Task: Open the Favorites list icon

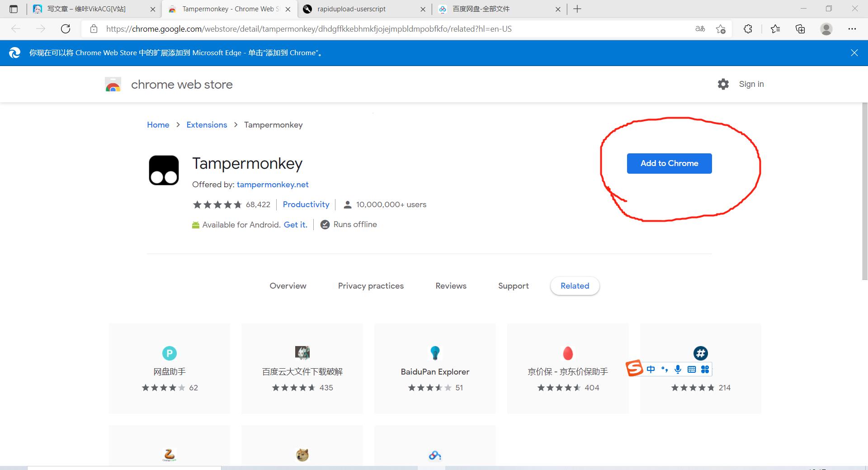Action: pyautogui.click(x=775, y=29)
